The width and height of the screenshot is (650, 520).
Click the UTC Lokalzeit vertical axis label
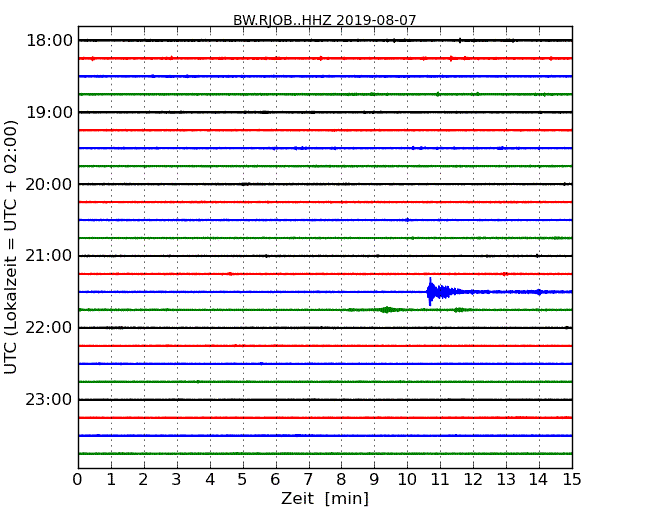(10, 247)
